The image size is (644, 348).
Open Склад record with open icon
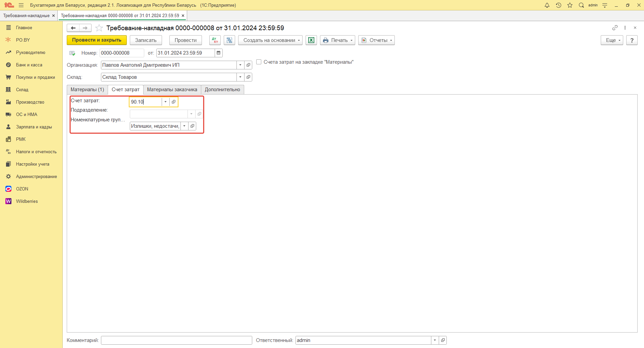point(248,77)
